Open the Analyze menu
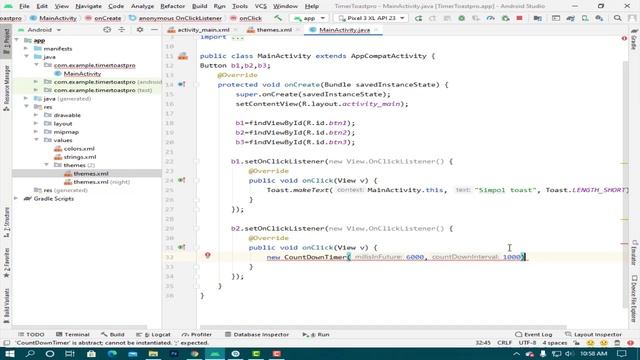 pos(142,6)
